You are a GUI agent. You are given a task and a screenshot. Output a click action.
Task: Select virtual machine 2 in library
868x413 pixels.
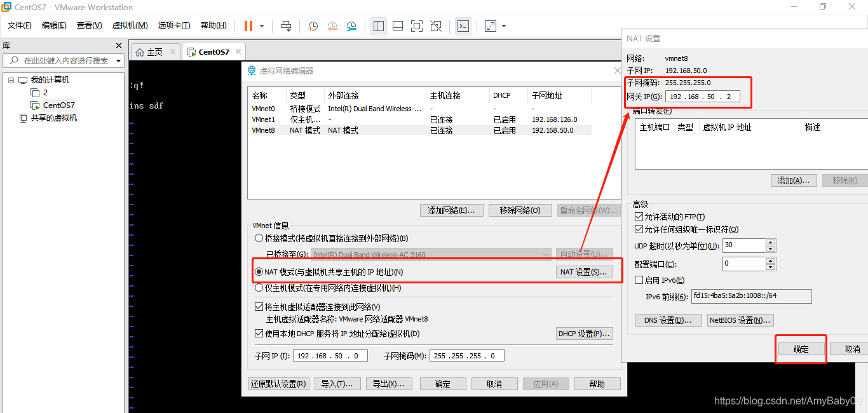(x=45, y=92)
